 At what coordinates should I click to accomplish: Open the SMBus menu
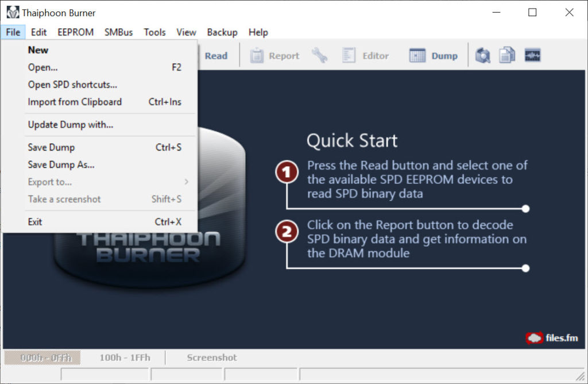click(118, 32)
